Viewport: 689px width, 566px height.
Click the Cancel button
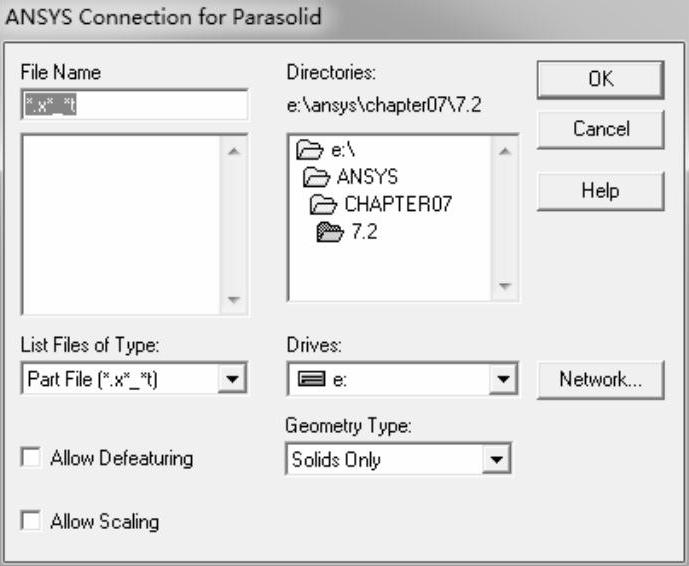[600, 129]
